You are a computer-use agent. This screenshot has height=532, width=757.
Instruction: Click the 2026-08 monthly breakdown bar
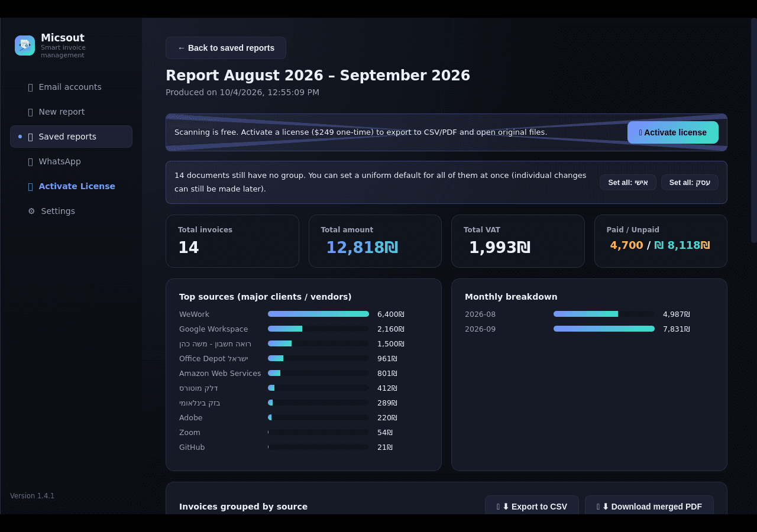(604, 314)
